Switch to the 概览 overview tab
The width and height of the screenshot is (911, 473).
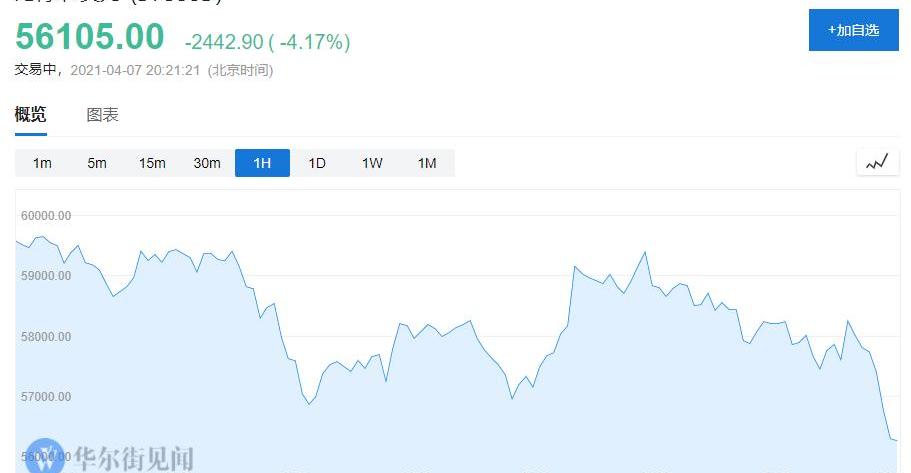[x=30, y=115]
